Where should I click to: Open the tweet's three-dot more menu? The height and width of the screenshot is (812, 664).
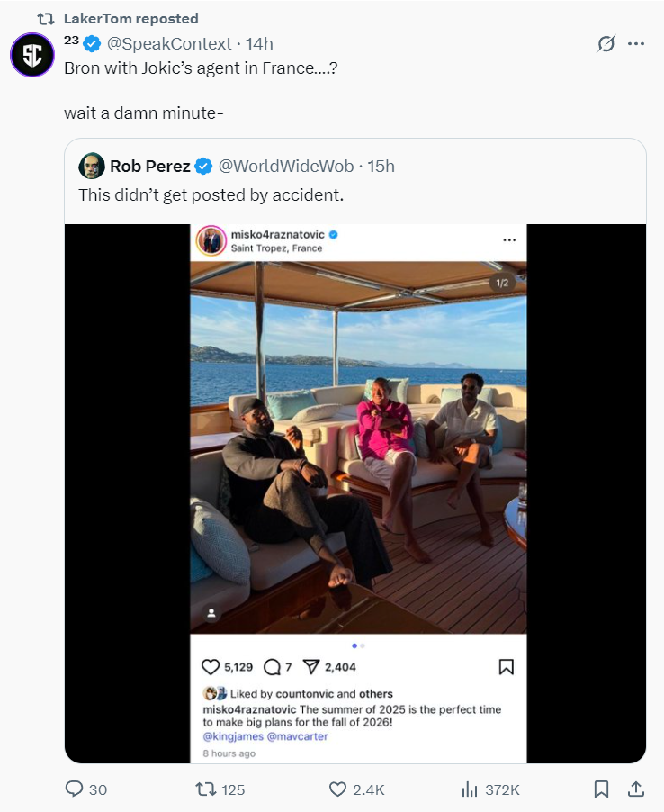coord(635,44)
